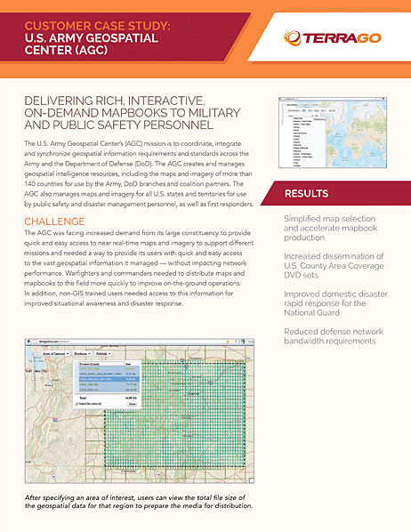Click the RESULTS section header

point(306,193)
